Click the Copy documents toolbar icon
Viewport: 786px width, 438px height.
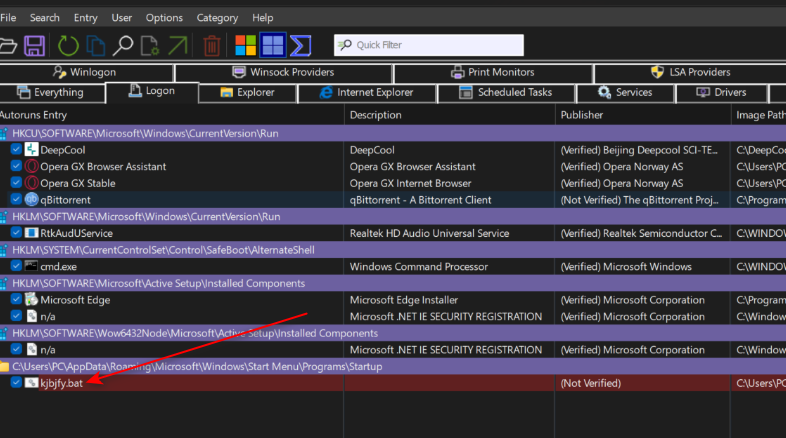coord(95,46)
